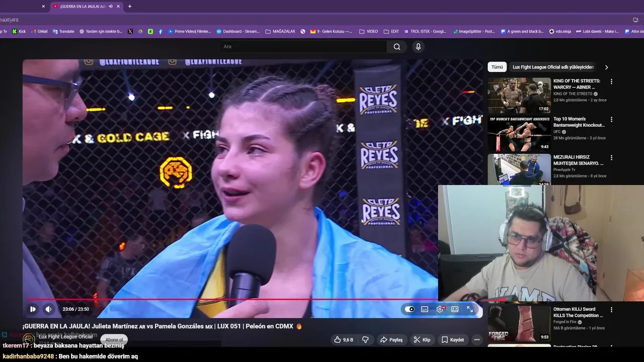Focus the YouTube Ara search box

(303, 47)
